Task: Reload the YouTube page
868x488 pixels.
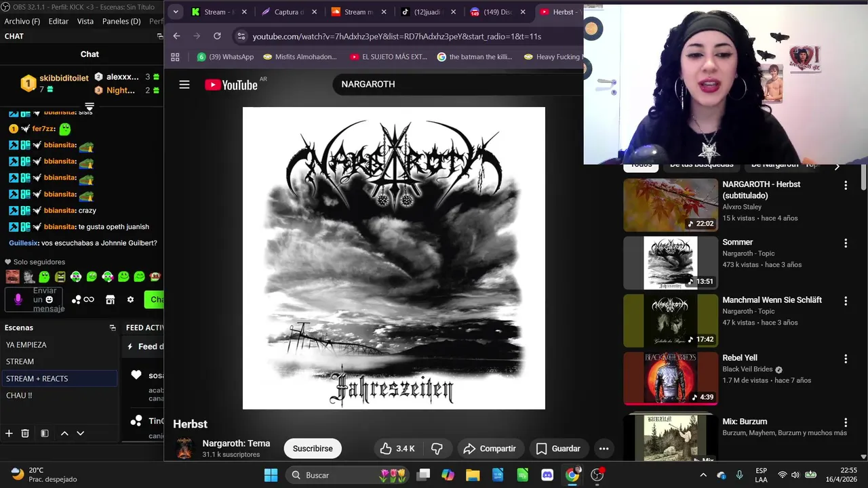Action: click(217, 36)
